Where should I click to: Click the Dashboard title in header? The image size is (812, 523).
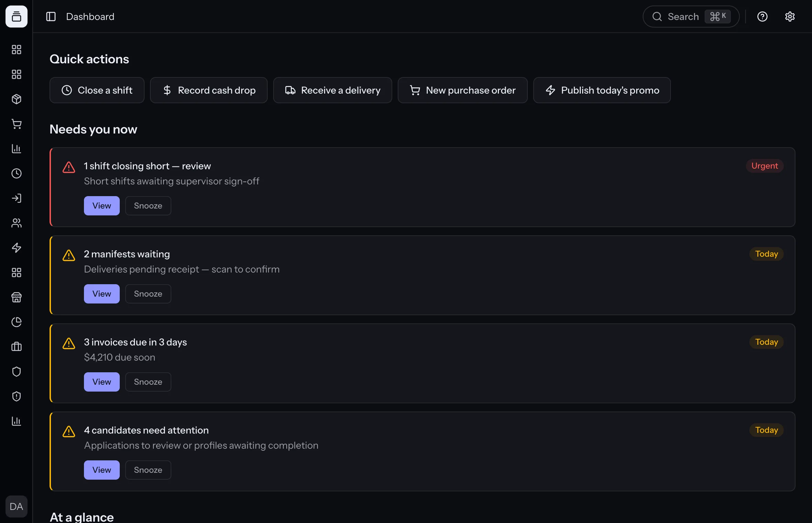point(90,17)
